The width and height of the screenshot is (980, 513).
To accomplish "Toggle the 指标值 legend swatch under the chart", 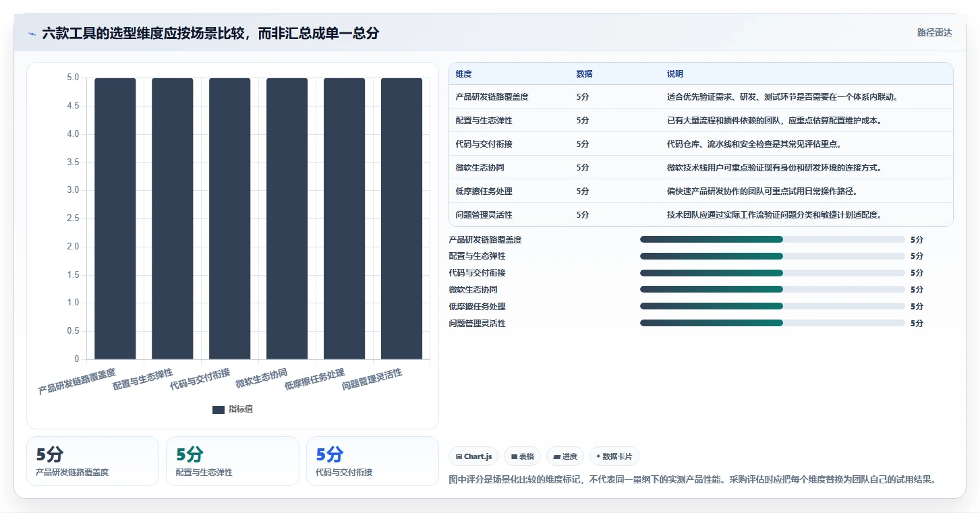I will pos(219,409).
